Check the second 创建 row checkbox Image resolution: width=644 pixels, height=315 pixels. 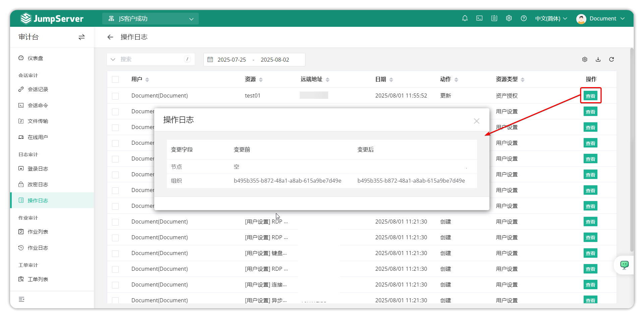[x=115, y=238]
